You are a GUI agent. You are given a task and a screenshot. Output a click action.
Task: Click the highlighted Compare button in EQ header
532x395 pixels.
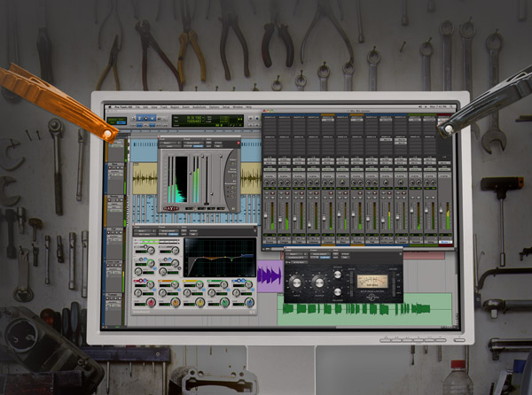pos(174,234)
